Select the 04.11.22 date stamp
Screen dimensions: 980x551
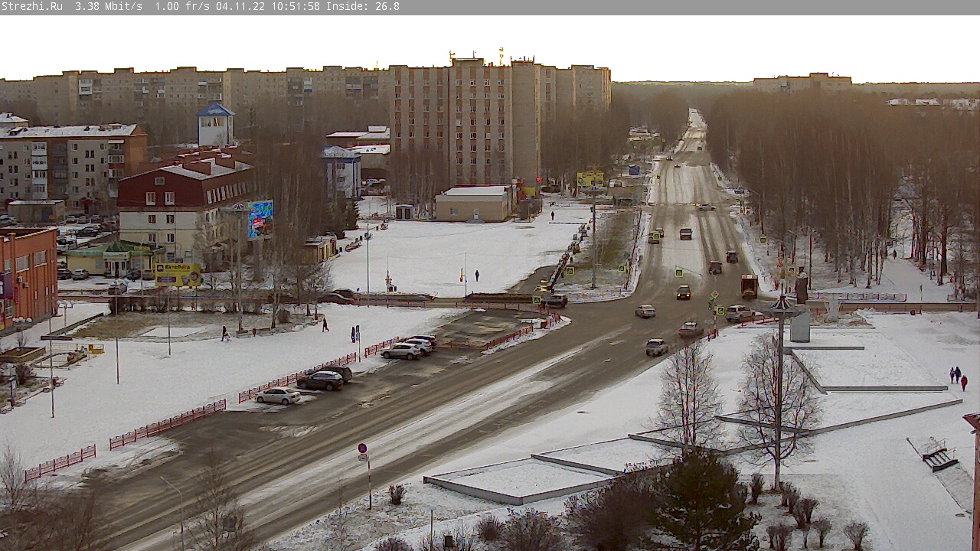point(240,7)
